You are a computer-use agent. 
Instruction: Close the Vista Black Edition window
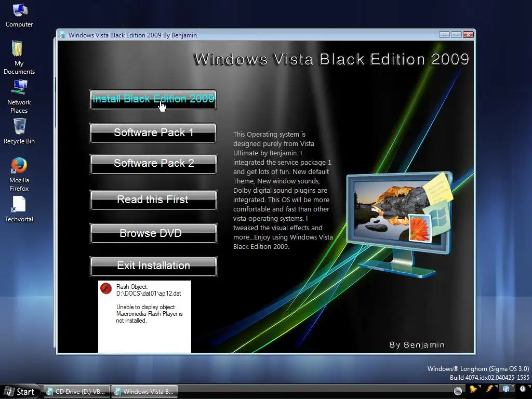(x=468, y=35)
